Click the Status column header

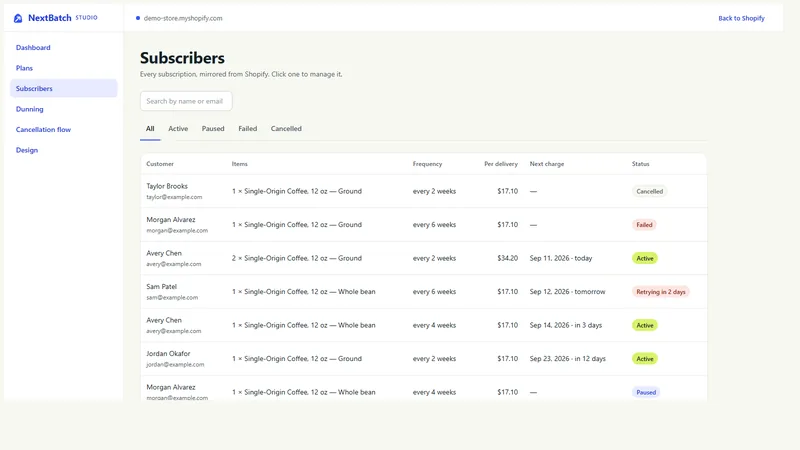(640, 164)
